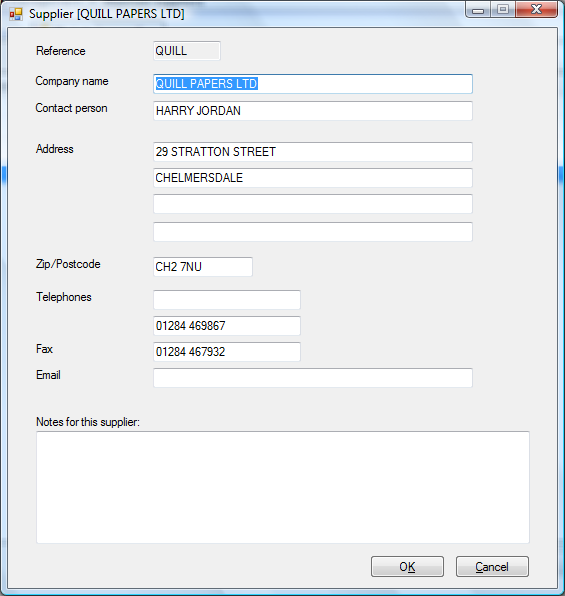Confirm changes with the OK button
The width and height of the screenshot is (565, 596).
coord(407,567)
